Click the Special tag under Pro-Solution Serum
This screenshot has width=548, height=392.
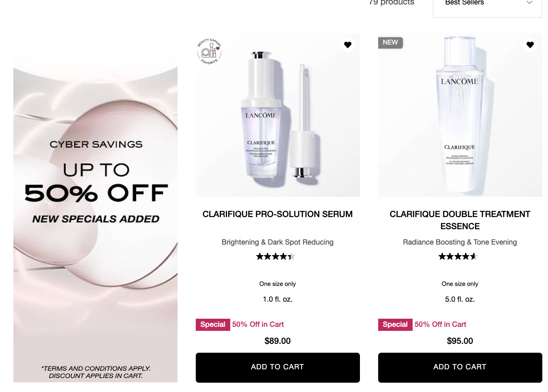pyautogui.click(x=213, y=325)
